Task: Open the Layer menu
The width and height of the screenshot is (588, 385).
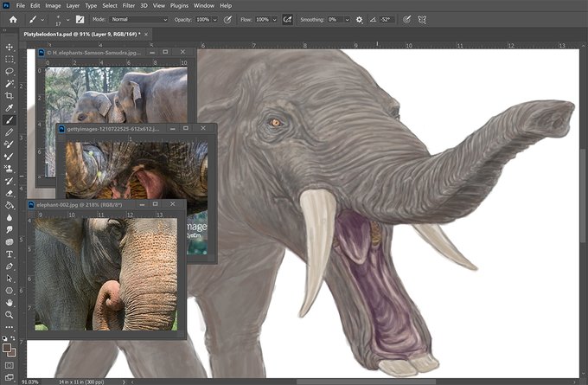Action: 73,5
